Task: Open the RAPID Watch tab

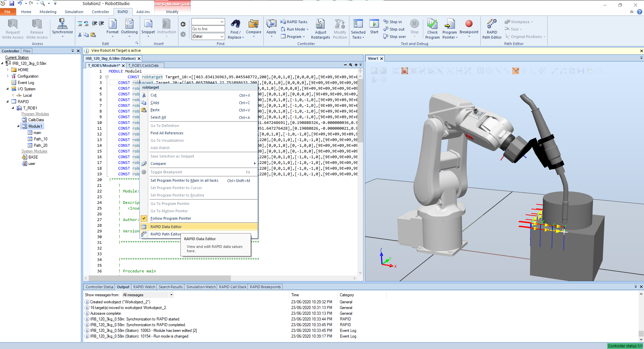Action: pos(144,287)
